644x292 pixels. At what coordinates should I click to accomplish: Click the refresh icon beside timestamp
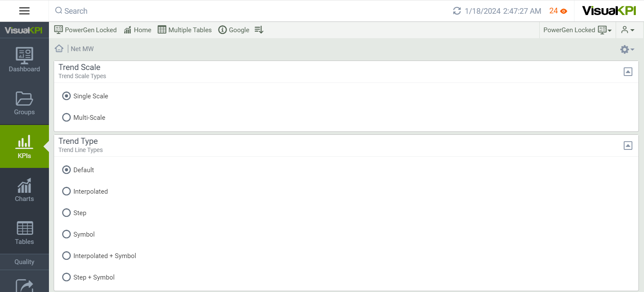(x=457, y=11)
